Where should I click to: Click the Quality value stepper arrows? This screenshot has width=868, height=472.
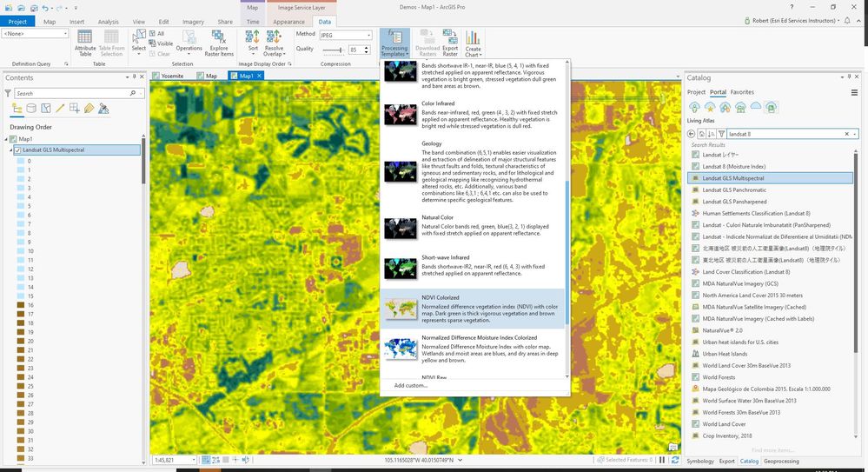[366, 50]
